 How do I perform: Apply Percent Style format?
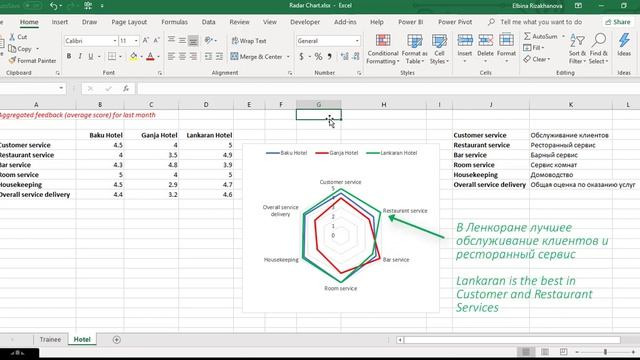coord(318,56)
